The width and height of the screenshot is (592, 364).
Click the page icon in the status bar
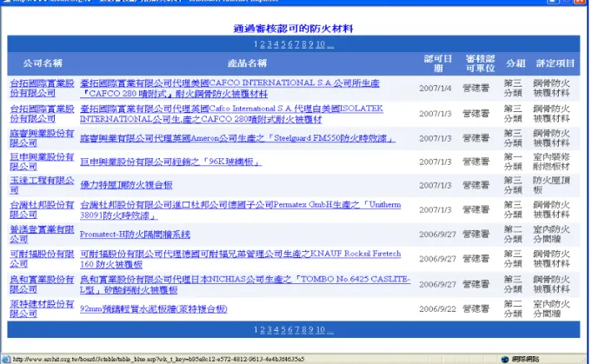pos(6,359)
